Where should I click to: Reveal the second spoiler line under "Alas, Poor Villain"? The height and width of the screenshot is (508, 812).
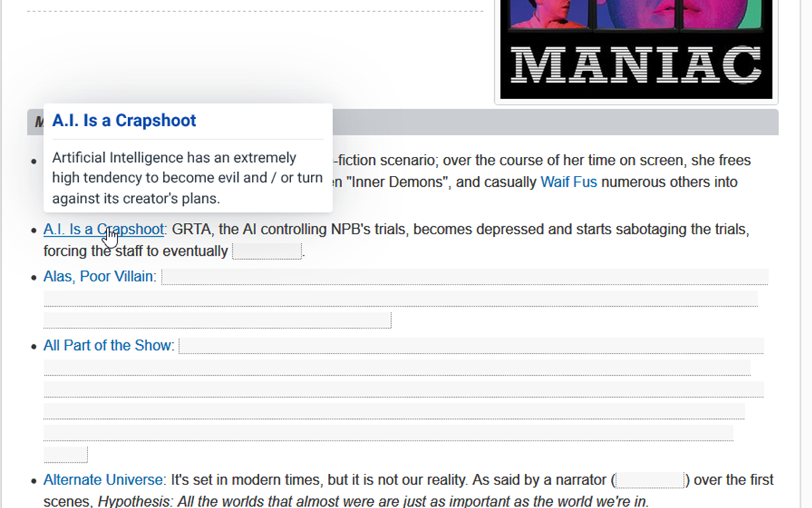400,298
